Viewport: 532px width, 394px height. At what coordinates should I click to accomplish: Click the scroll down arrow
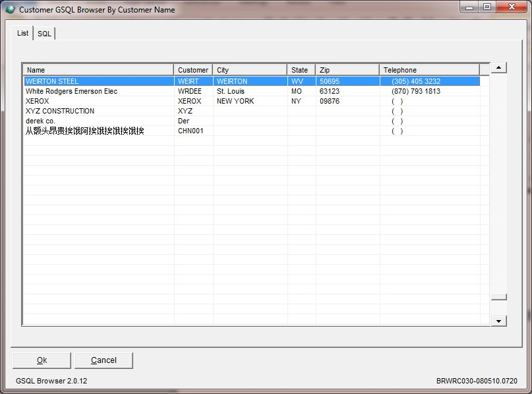[x=499, y=321]
